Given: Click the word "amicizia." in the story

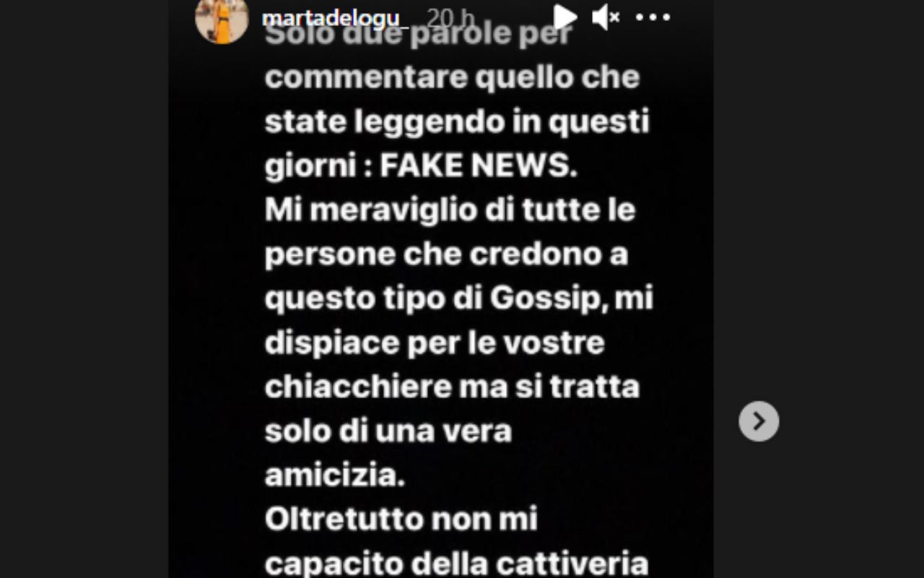Looking at the screenshot, I should (x=335, y=475).
